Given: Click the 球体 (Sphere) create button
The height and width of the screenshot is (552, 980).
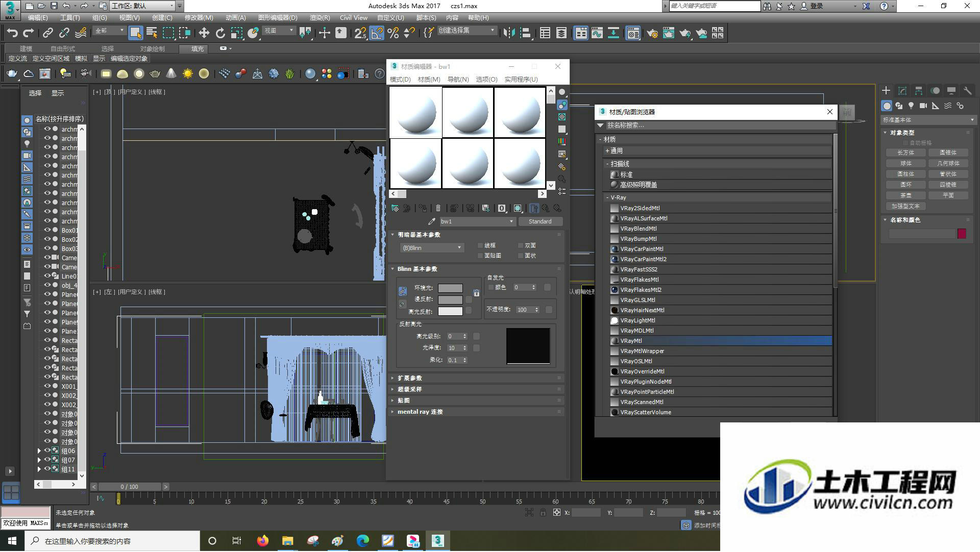Looking at the screenshot, I should point(905,163).
